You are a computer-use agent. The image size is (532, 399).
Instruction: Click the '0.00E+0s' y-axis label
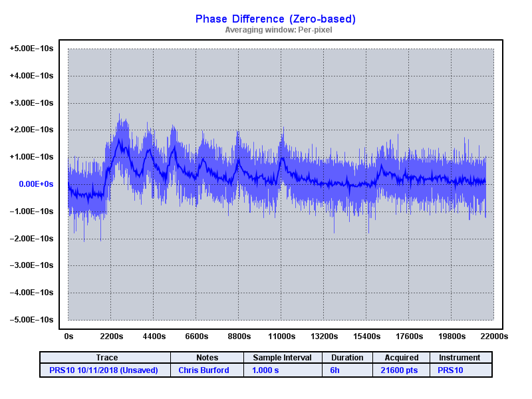[x=36, y=184]
